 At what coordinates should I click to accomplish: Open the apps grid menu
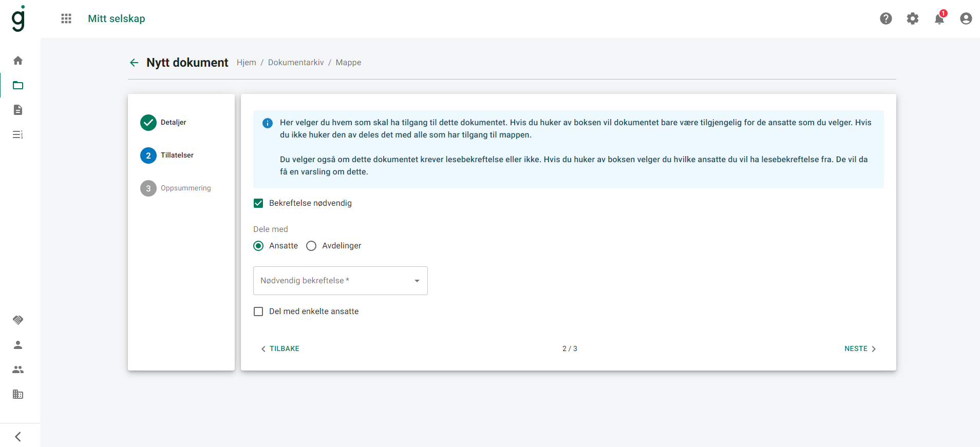pyautogui.click(x=66, y=18)
